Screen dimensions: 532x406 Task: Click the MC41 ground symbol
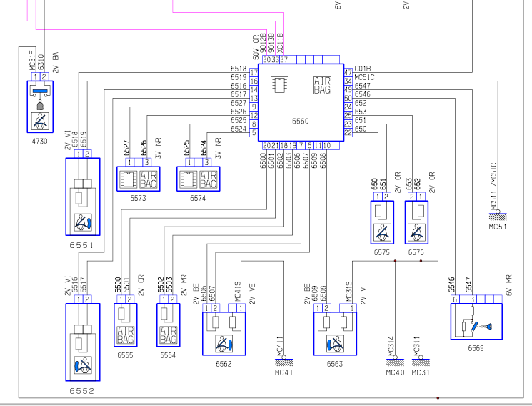pyautogui.click(x=284, y=361)
